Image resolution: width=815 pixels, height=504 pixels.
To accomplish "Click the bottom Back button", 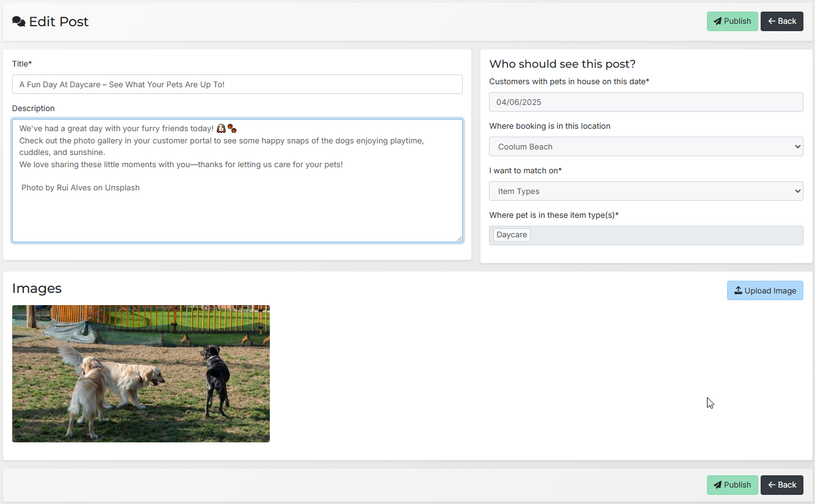I will click(782, 485).
